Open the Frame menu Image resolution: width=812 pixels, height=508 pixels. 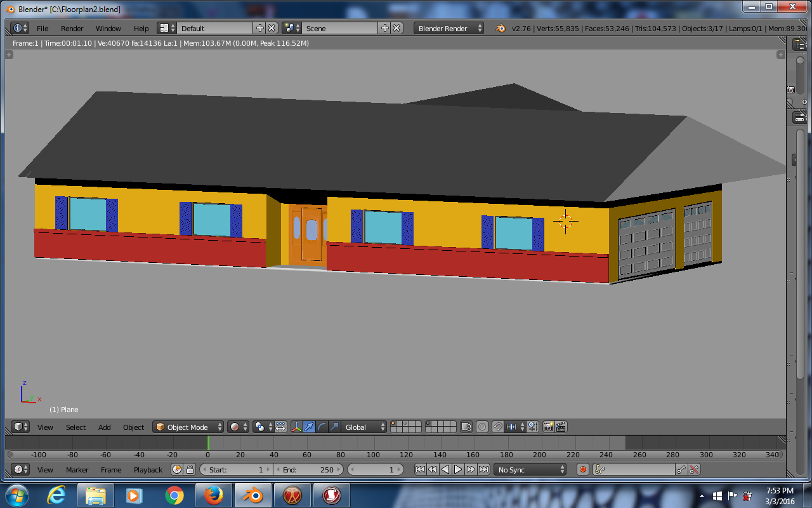pyautogui.click(x=110, y=470)
